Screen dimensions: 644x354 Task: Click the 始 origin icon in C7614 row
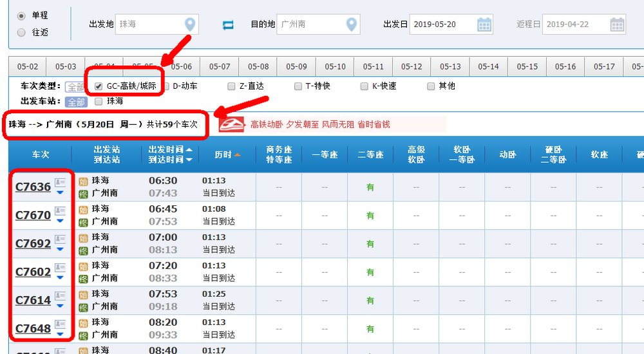[83, 295]
